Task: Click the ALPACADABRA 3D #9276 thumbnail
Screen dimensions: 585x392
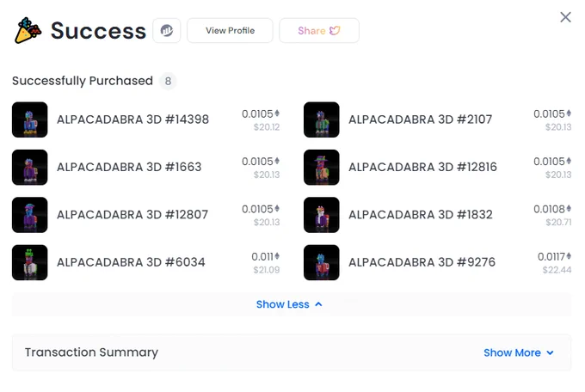Action: pyautogui.click(x=322, y=262)
